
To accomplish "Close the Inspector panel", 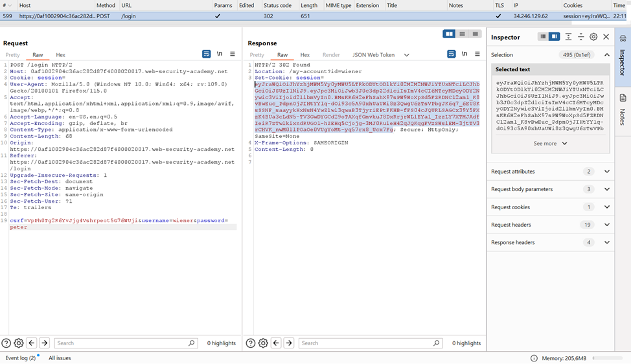I will 606,37.
